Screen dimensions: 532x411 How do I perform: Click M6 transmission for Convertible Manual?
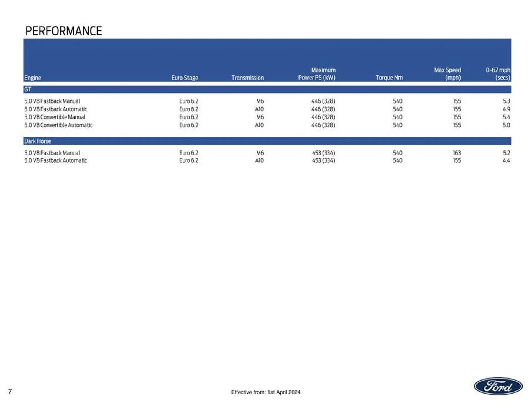pos(260,117)
